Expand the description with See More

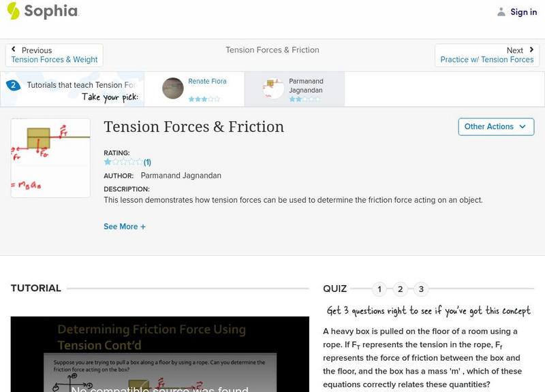[x=125, y=226]
